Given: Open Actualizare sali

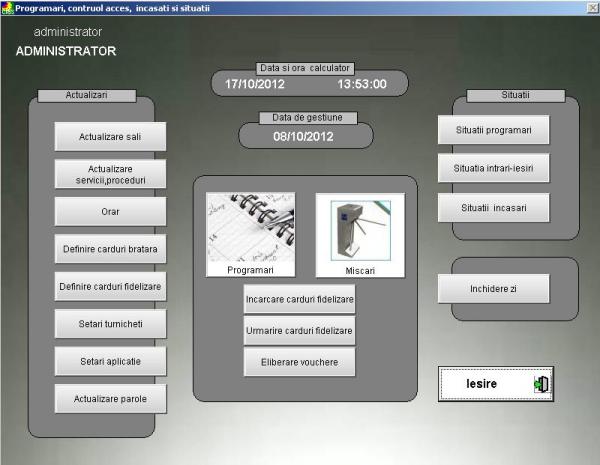Looking at the screenshot, I should pos(110,136).
